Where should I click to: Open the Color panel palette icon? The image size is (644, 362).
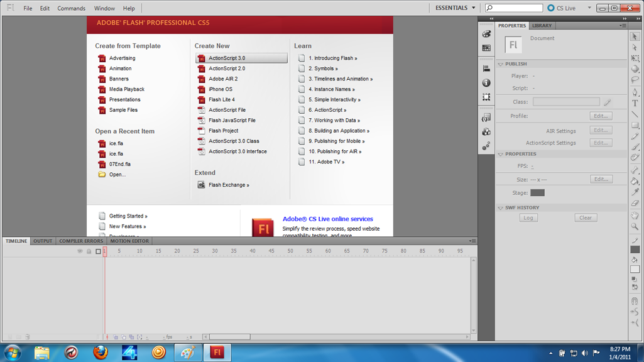[486, 34]
